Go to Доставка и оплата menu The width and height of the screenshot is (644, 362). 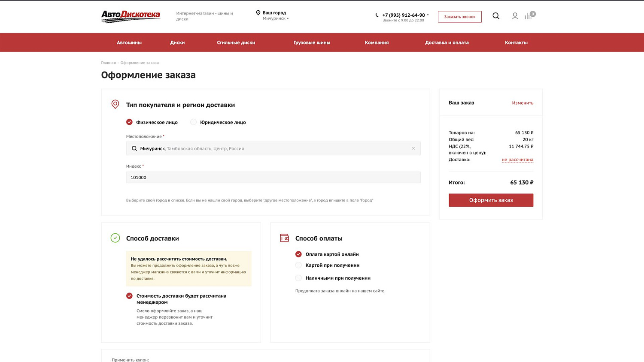tap(447, 42)
